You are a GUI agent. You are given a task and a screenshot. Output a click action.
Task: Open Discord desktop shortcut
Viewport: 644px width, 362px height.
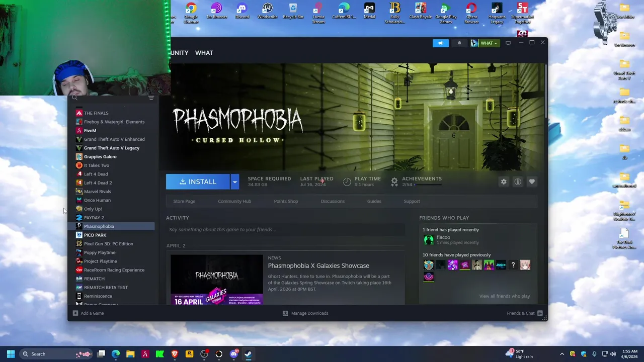point(242,11)
